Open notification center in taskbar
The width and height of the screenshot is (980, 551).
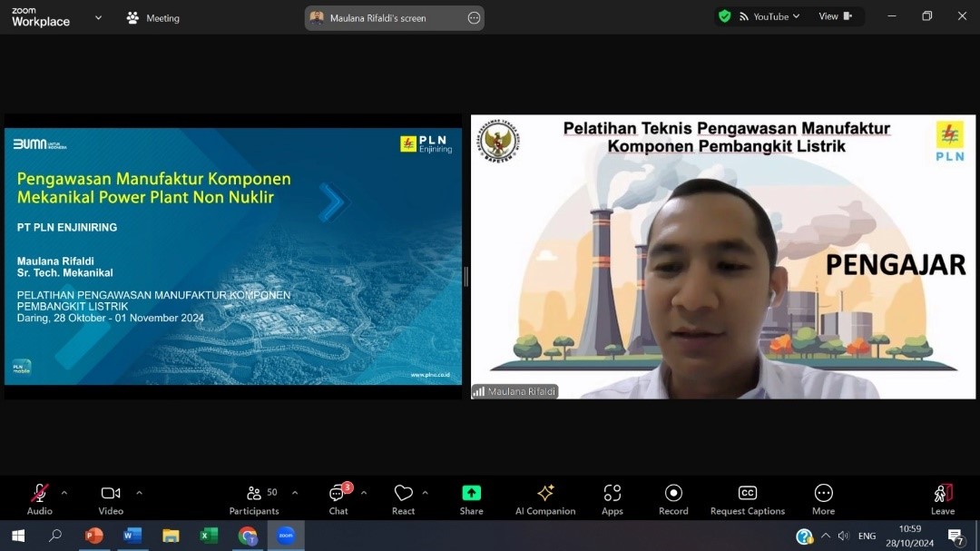[955, 536]
